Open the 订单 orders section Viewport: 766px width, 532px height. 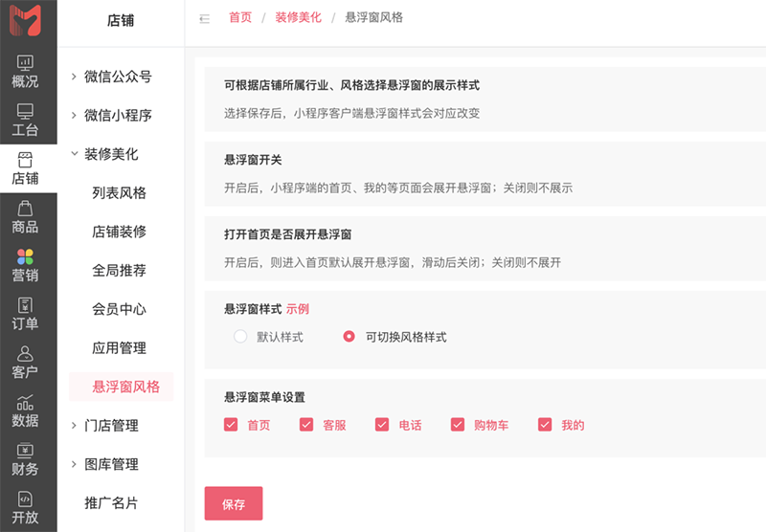click(x=25, y=314)
